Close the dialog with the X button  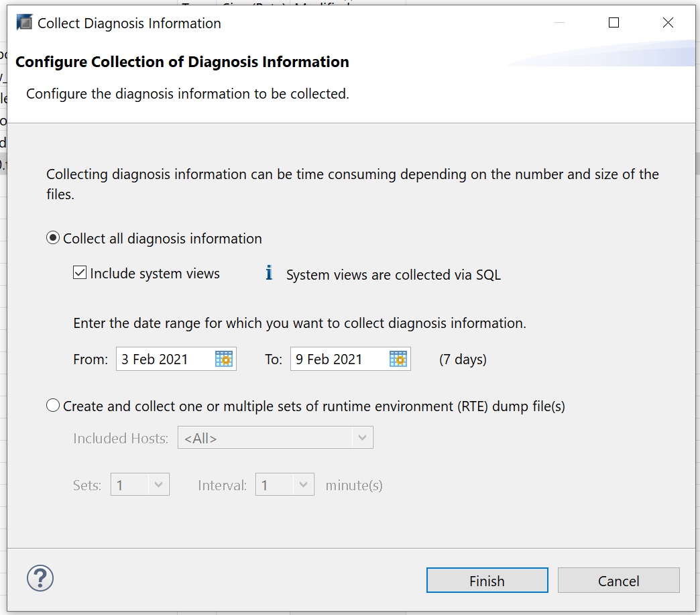668,23
